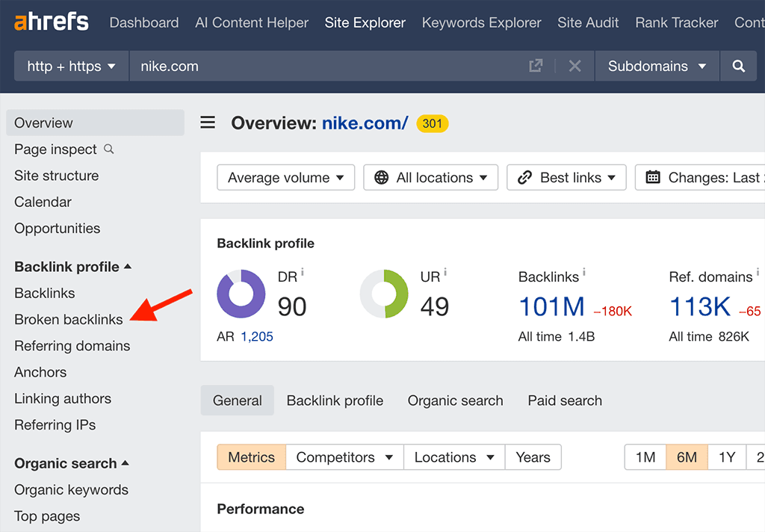765x532 pixels.
Task: Open Page inspect in sidebar
Action: tap(55, 149)
